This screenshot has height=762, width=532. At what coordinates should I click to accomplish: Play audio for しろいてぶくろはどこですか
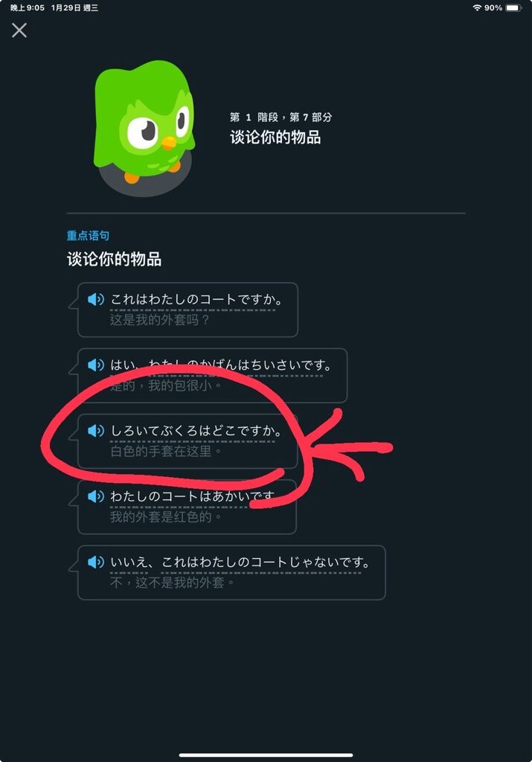tap(96, 430)
